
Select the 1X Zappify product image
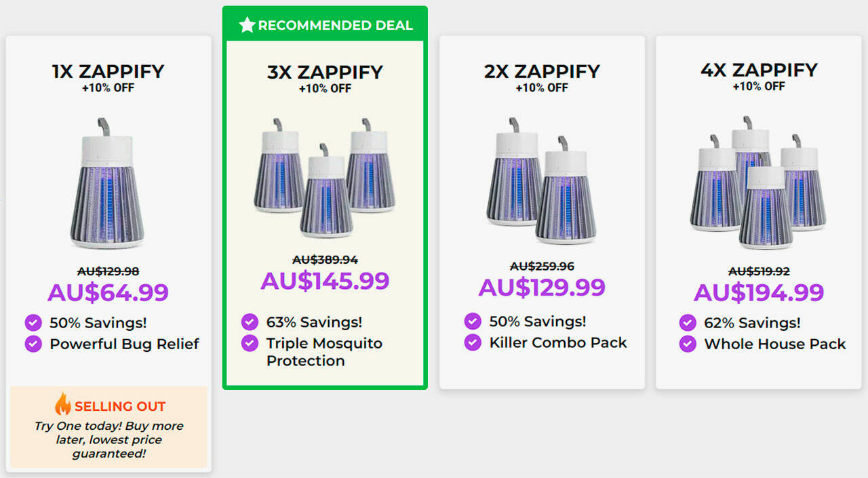(x=107, y=182)
